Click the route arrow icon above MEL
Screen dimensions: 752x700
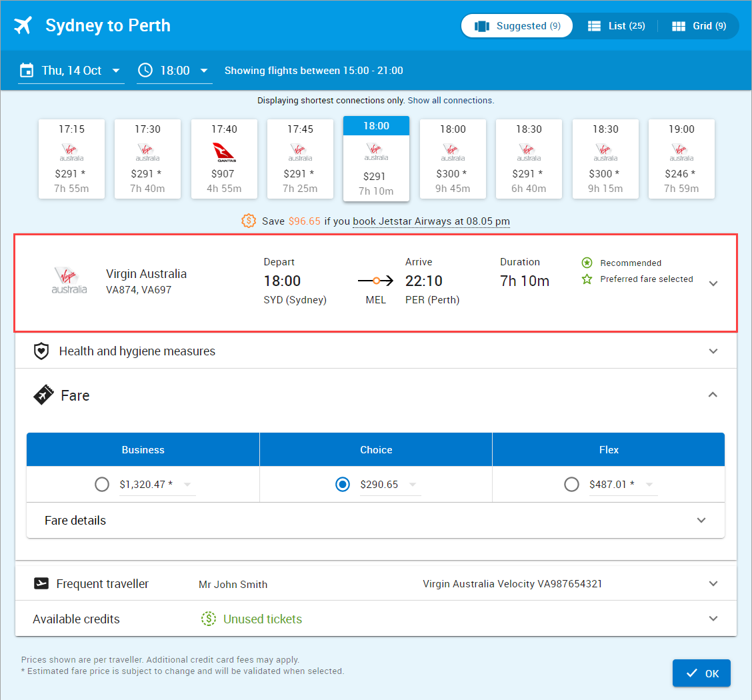pyautogui.click(x=375, y=281)
